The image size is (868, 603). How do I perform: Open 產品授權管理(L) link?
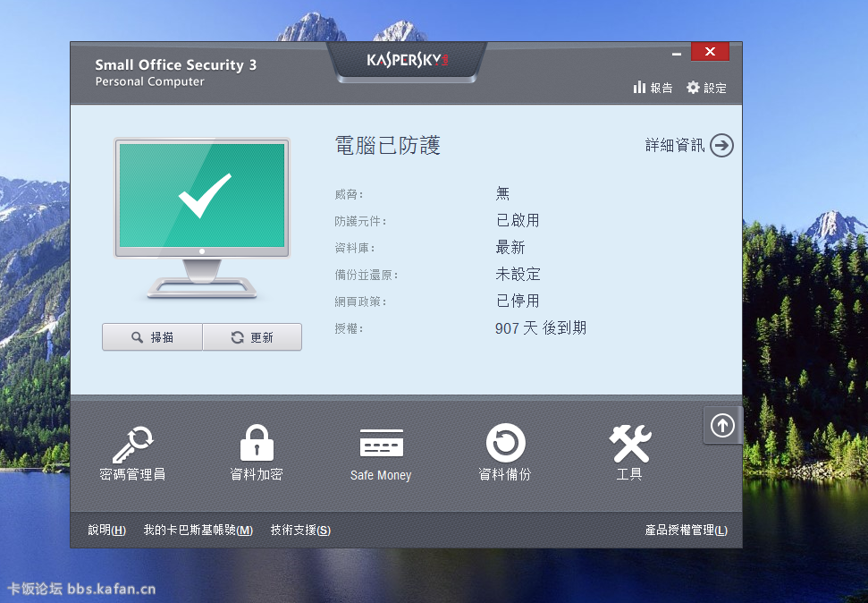click(x=687, y=531)
